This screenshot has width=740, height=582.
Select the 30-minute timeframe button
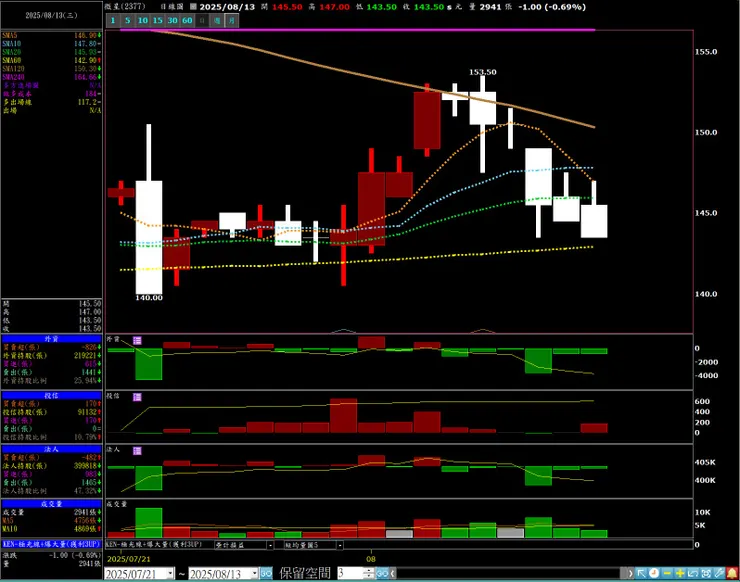(x=172, y=20)
